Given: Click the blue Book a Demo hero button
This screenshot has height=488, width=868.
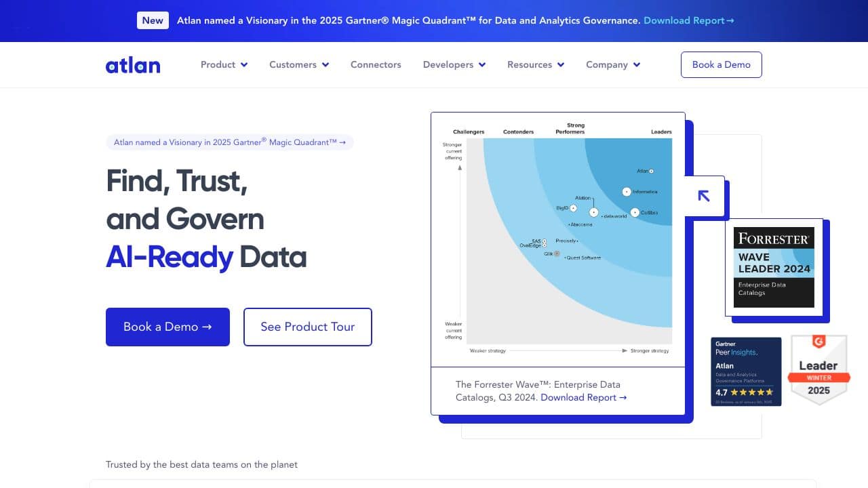Looking at the screenshot, I should 167,327.
